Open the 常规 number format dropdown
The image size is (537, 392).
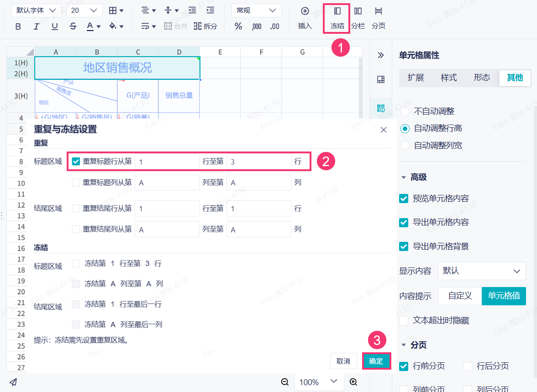257,10
